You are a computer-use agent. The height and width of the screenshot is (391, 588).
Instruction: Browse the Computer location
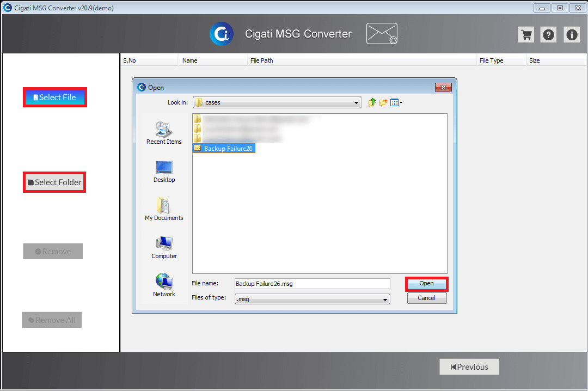tap(164, 248)
